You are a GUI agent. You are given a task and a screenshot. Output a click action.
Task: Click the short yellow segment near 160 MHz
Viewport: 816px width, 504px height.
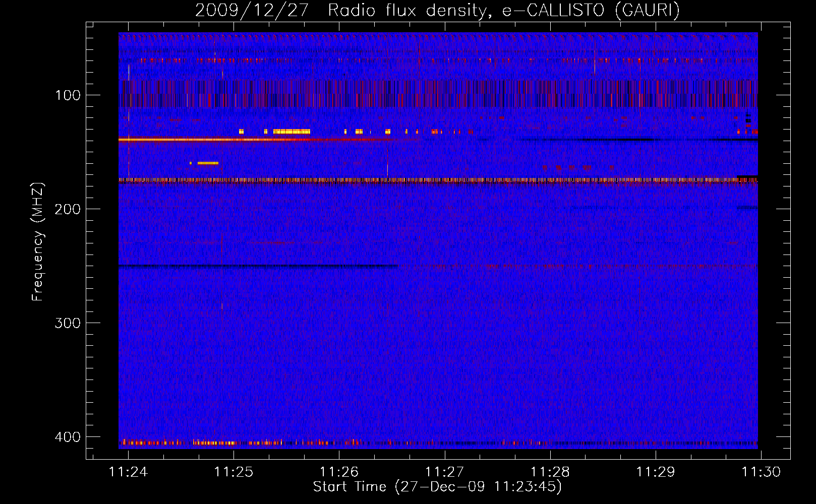pyautogui.click(x=207, y=163)
